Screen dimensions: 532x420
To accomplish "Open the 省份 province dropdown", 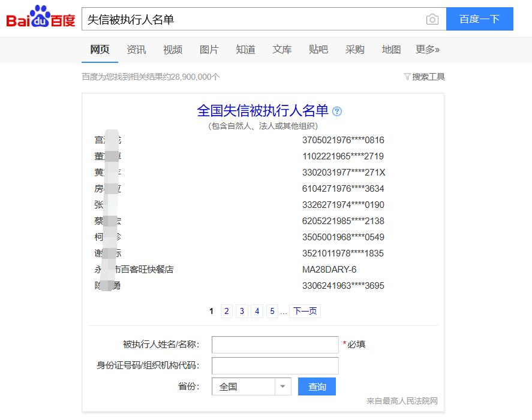I will coord(282,386).
